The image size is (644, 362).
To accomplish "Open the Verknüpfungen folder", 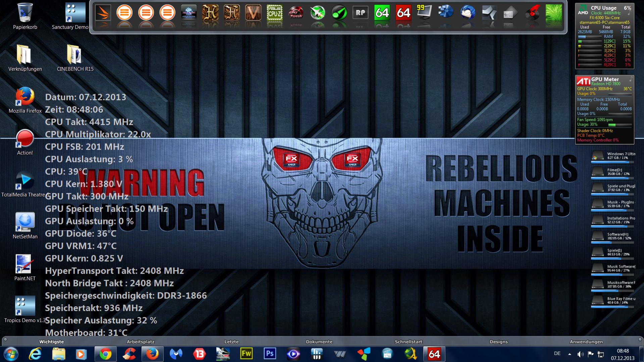I will pyautogui.click(x=25, y=58).
